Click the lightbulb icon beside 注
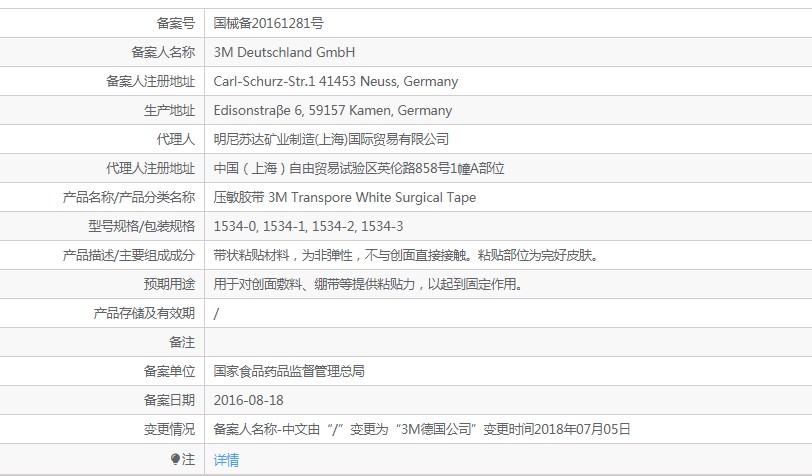 175,459
